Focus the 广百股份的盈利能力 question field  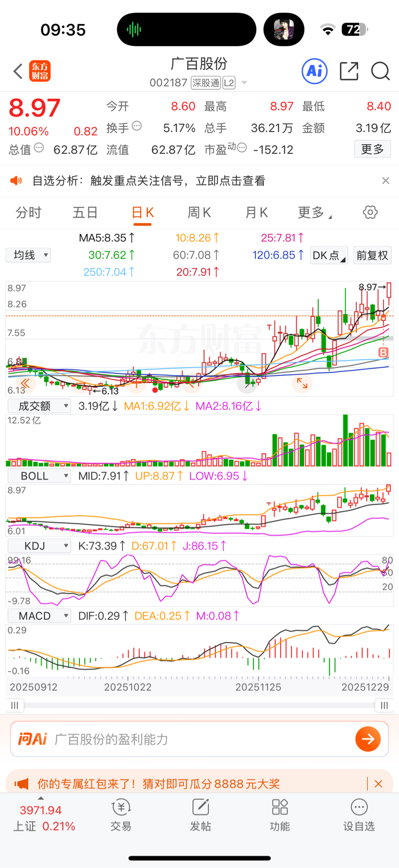199,739
